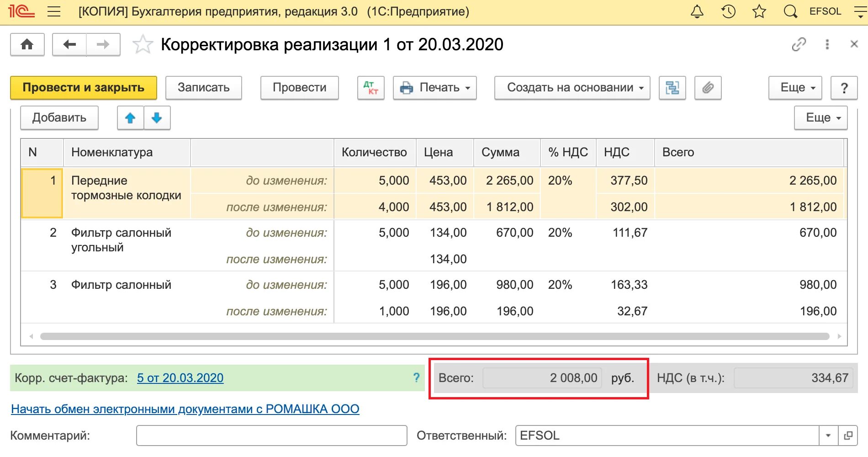Viewport: 868px width, 457px height.
Task: Go to start page via home icon
Action: click(26, 44)
